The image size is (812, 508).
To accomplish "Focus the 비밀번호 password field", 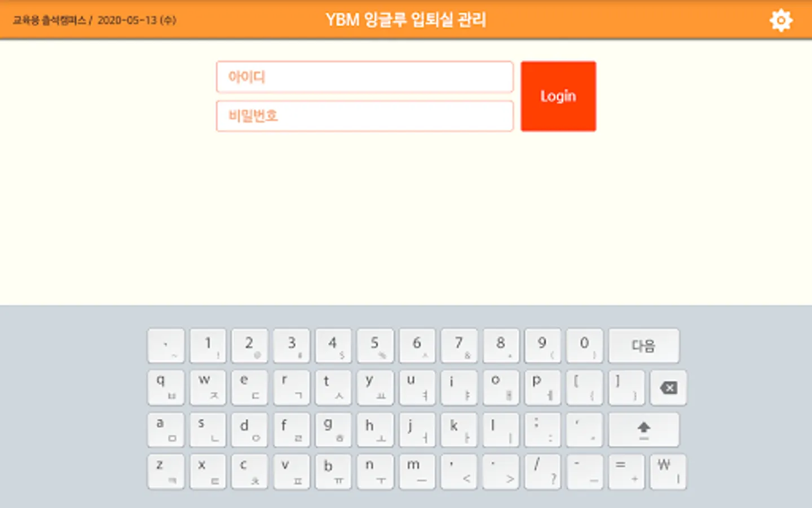I will click(x=365, y=116).
